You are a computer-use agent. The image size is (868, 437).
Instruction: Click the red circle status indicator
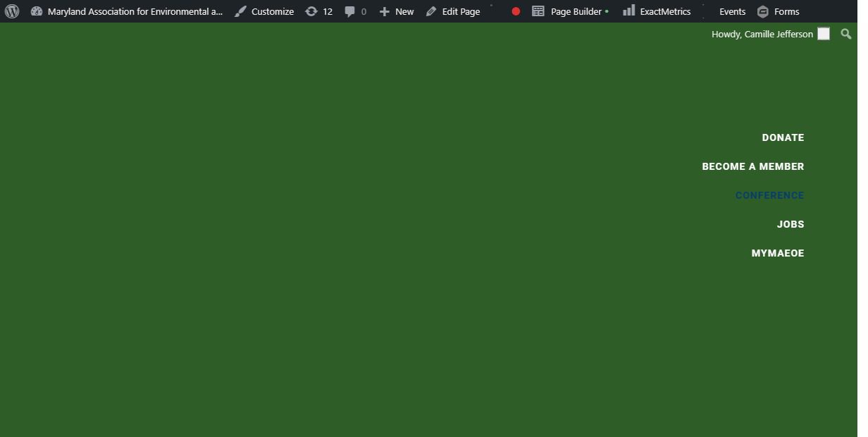pyautogui.click(x=516, y=11)
